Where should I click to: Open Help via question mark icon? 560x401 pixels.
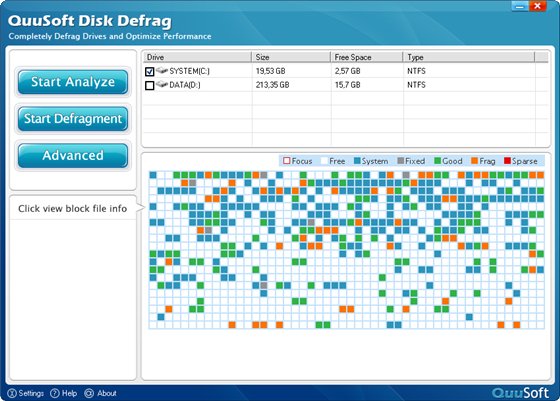pyautogui.click(x=55, y=393)
